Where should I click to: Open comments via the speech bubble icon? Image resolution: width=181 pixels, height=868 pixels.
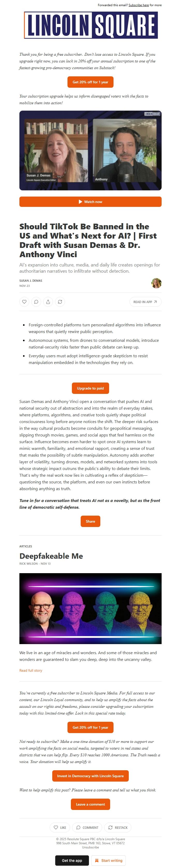tap(36, 302)
